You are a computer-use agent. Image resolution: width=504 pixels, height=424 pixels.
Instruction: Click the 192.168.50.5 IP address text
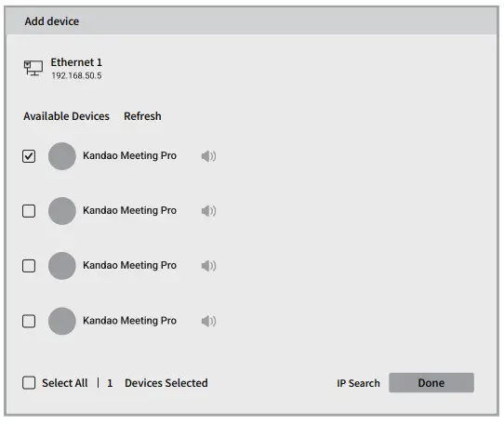(x=76, y=75)
